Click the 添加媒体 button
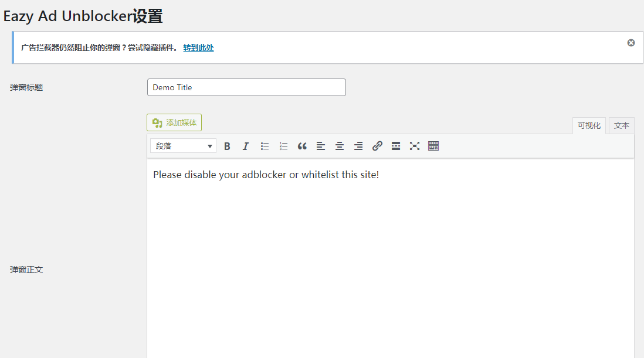 coord(174,122)
